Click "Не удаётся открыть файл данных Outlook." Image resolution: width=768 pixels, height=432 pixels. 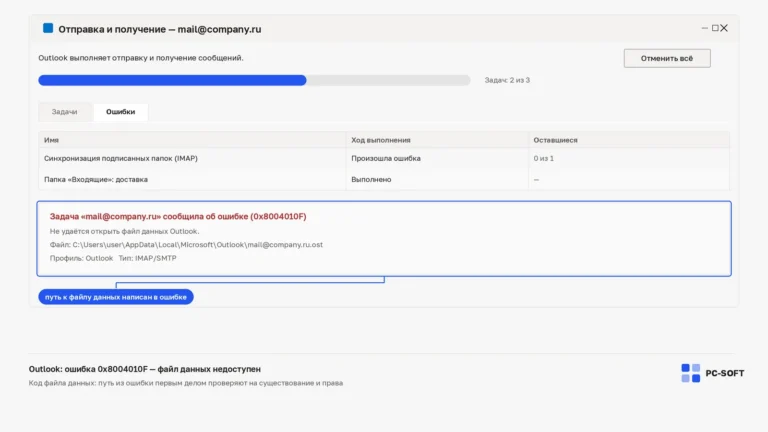(x=124, y=231)
